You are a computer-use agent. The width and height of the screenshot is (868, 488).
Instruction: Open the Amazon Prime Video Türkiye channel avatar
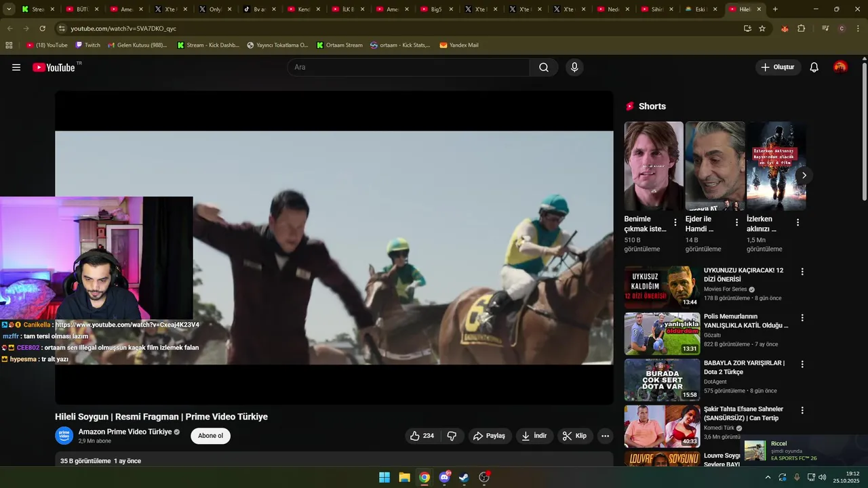click(x=64, y=436)
